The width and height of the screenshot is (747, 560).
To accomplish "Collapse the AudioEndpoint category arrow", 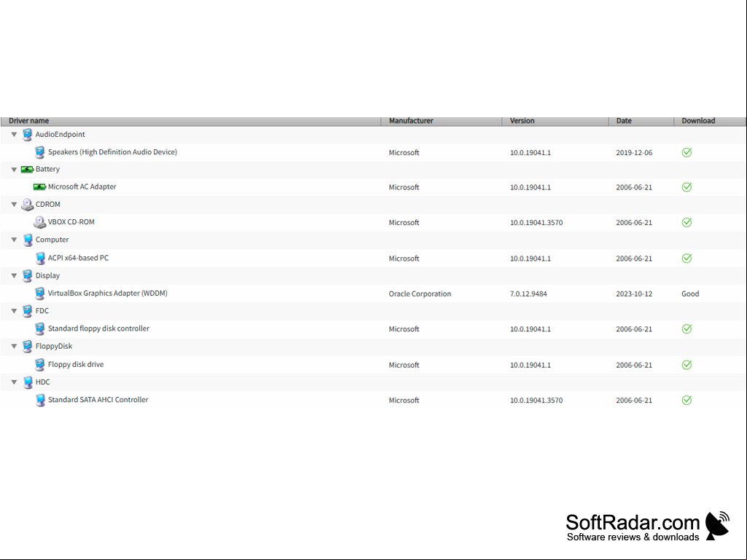I will [15, 135].
